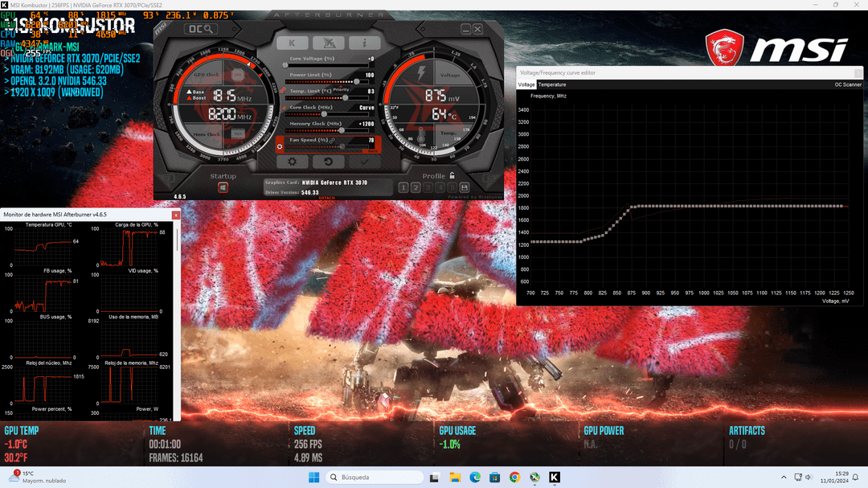This screenshot has height=488, width=868.
Task: Open the Afterburner information (i) button
Action: [x=364, y=43]
